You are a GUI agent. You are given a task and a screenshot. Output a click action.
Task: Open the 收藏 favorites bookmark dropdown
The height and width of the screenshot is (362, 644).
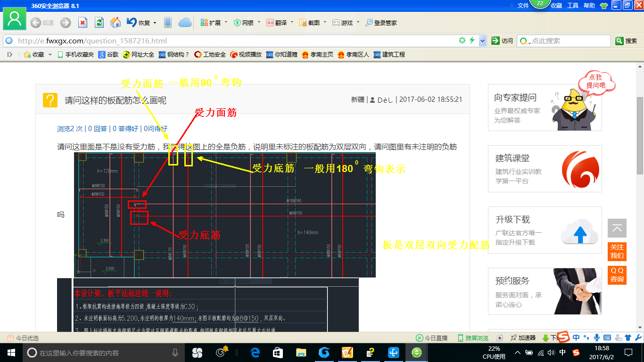38,55
